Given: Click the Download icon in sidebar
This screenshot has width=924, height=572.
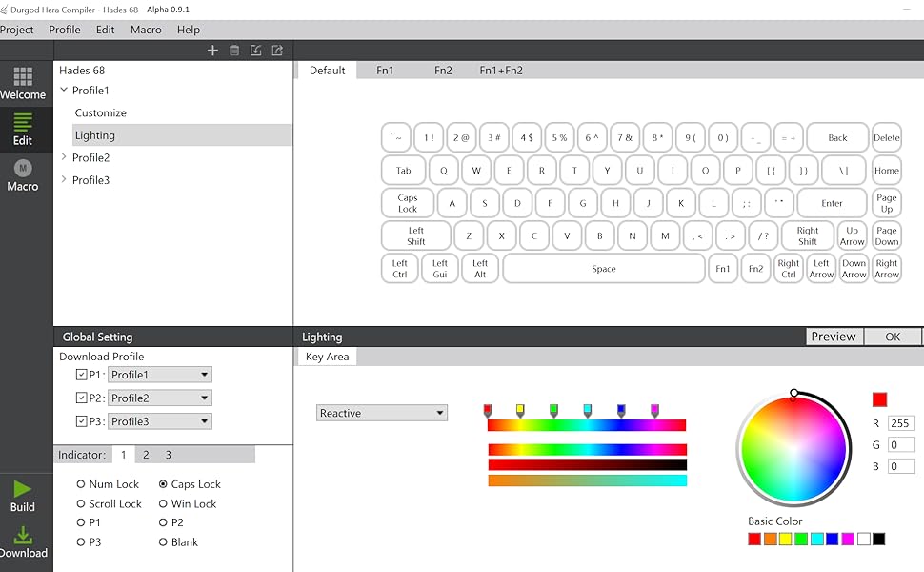Looking at the screenshot, I should pos(23,541).
